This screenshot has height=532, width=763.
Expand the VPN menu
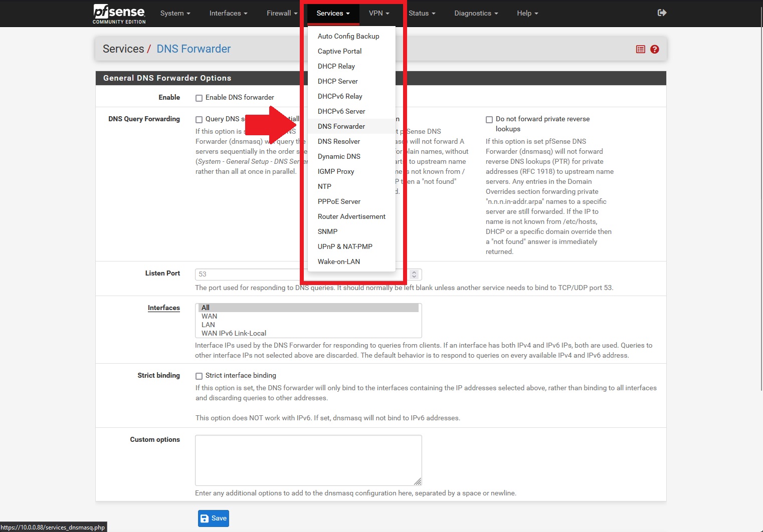379,13
